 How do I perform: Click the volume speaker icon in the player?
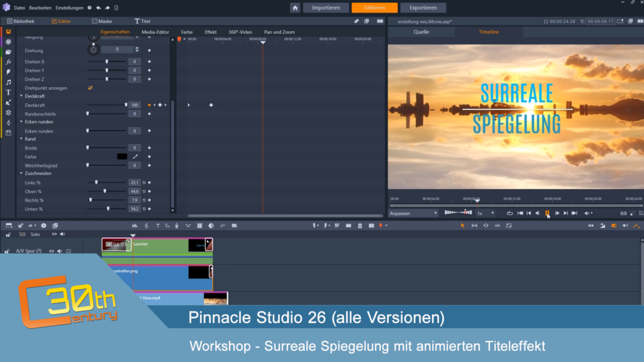(x=587, y=213)
